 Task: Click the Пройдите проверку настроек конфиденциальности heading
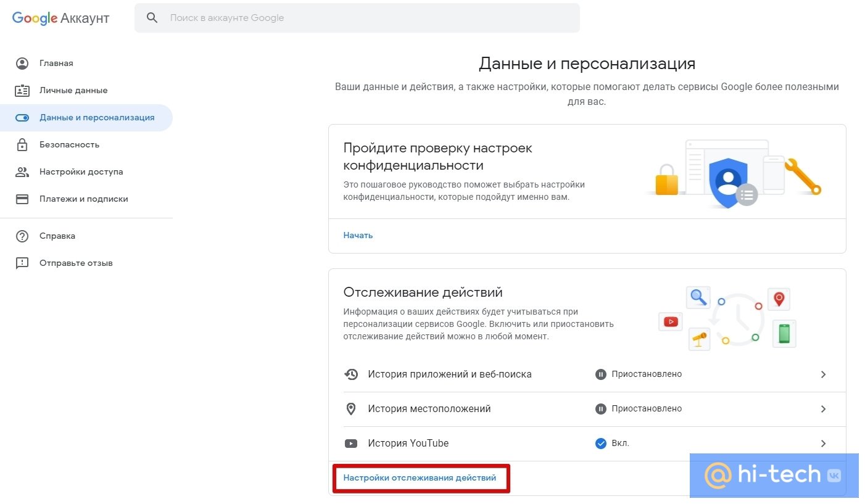pyautogui.click(x=438, y=157)
